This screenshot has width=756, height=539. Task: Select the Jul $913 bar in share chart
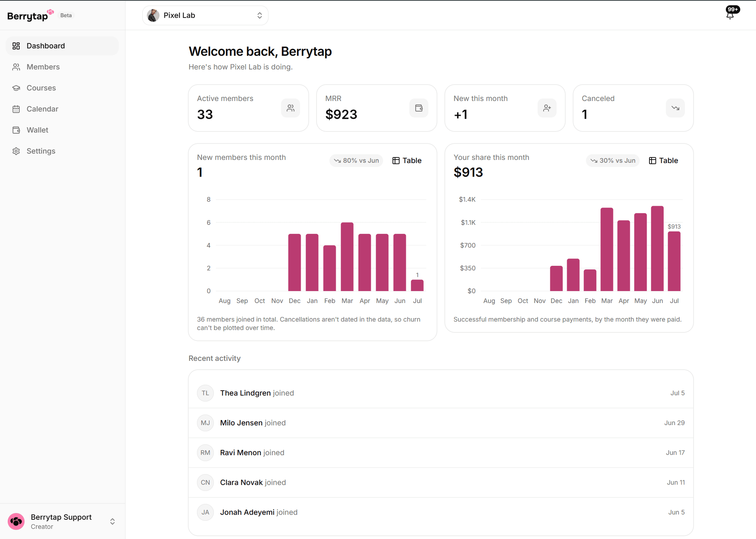coord(674,261)
